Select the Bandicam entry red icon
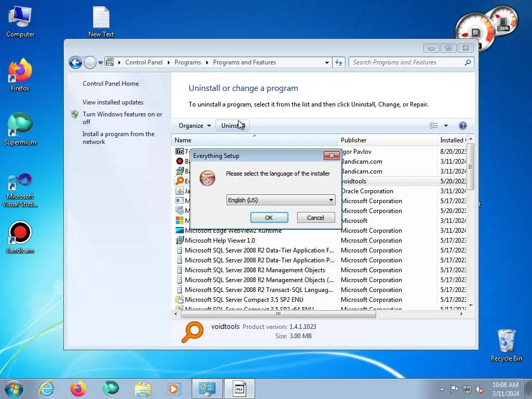The image size is (532, 399). (x=179, y=161)
